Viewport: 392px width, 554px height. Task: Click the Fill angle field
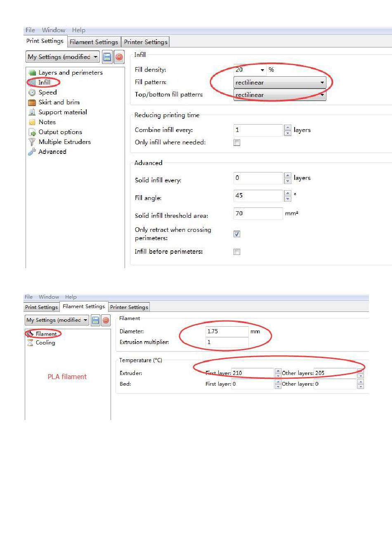click(258, 196)
